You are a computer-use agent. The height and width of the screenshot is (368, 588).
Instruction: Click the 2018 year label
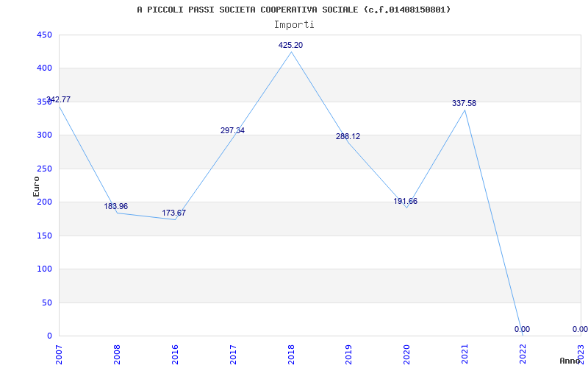pyautogui.click(x=291, y=355)
